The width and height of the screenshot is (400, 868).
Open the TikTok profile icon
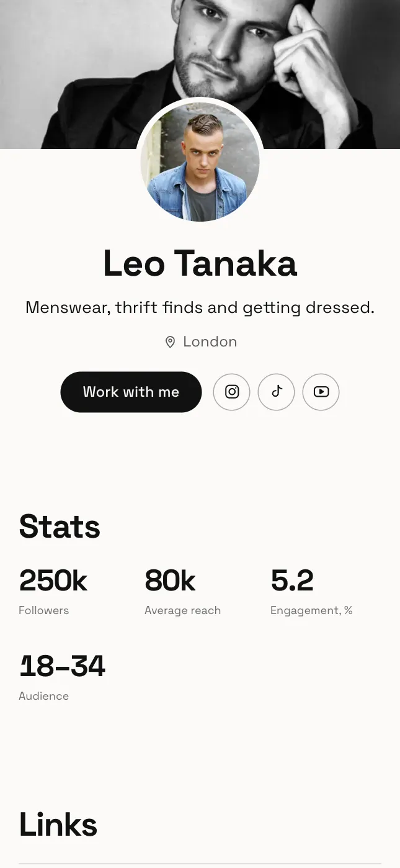point(276,392)
